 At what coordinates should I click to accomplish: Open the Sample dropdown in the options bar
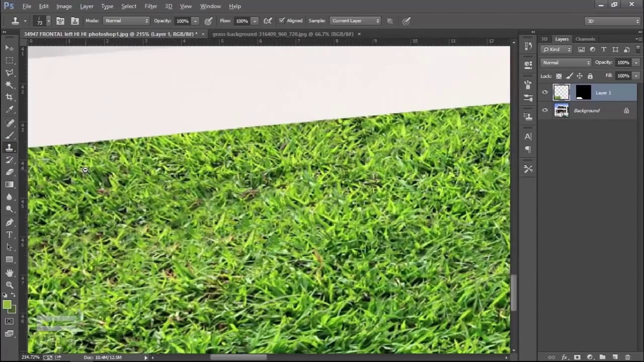pyautogui.click(x=355, y=21)
